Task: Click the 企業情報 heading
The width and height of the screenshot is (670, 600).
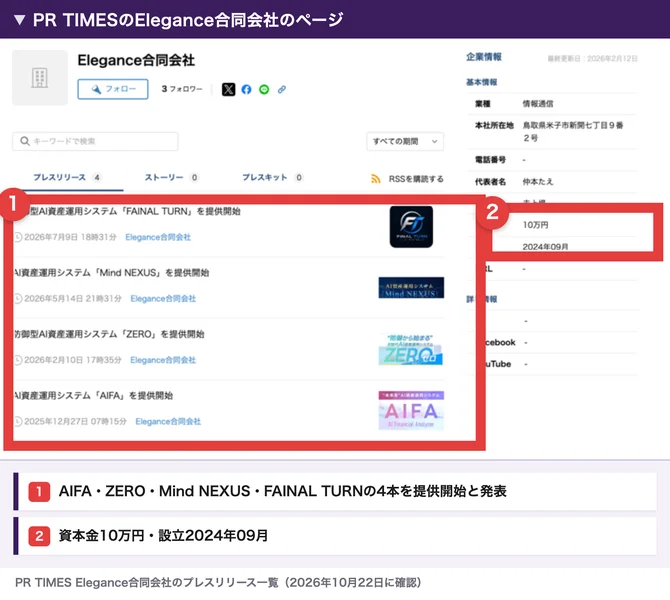Action: 484,57
